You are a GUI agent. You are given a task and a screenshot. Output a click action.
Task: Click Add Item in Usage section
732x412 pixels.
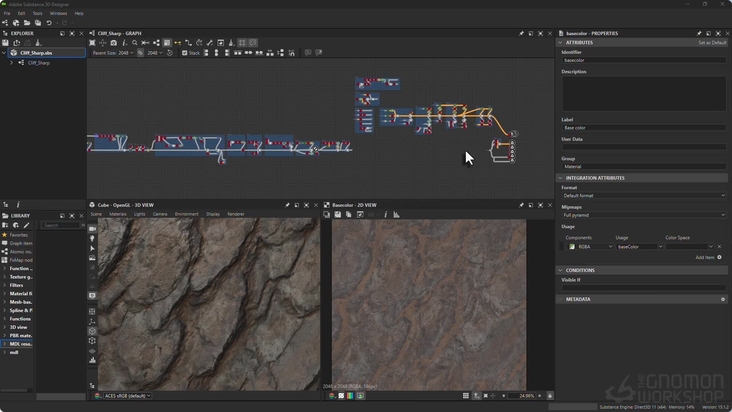coord(709,257)
